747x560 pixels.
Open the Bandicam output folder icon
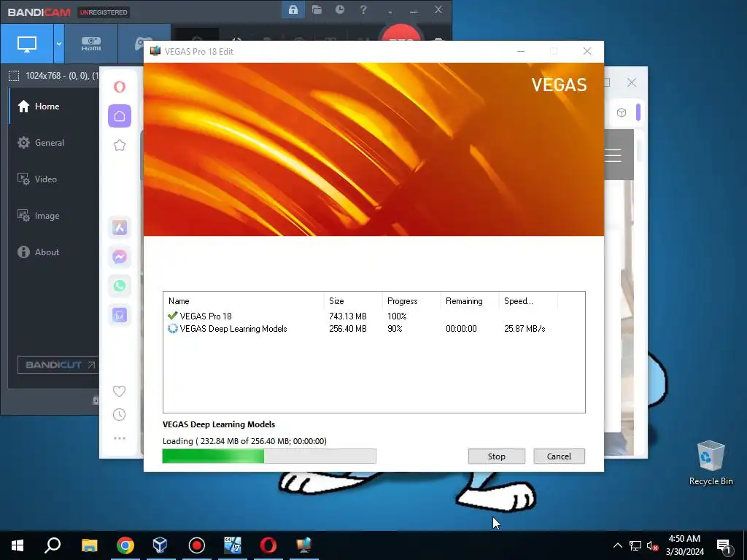click(317, 9)
